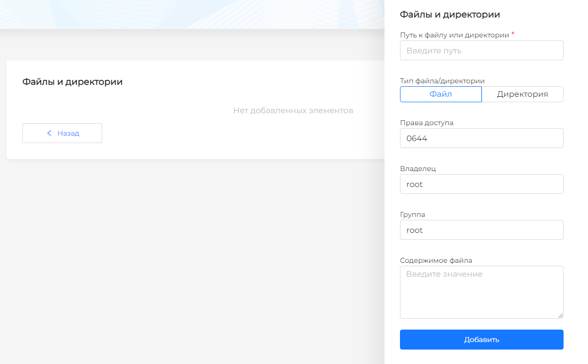Switch the type to Директория
Image resolution: width=588 pixels, height=364 pixels.
522,94
